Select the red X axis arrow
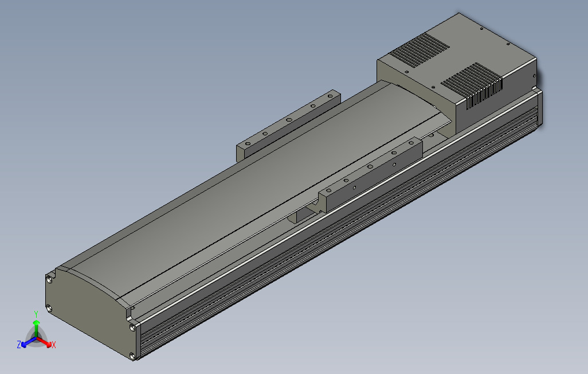588x374 pixels. (49, 345)
